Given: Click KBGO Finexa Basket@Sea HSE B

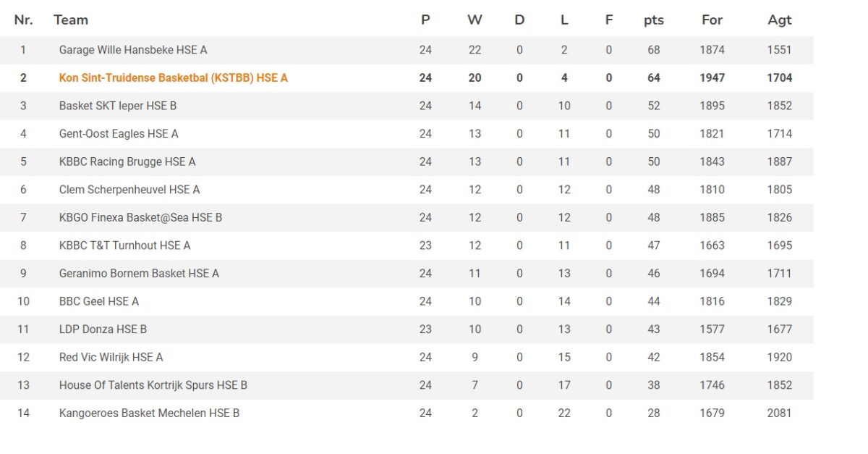Looking at the screenshot, I should point(140,217).
